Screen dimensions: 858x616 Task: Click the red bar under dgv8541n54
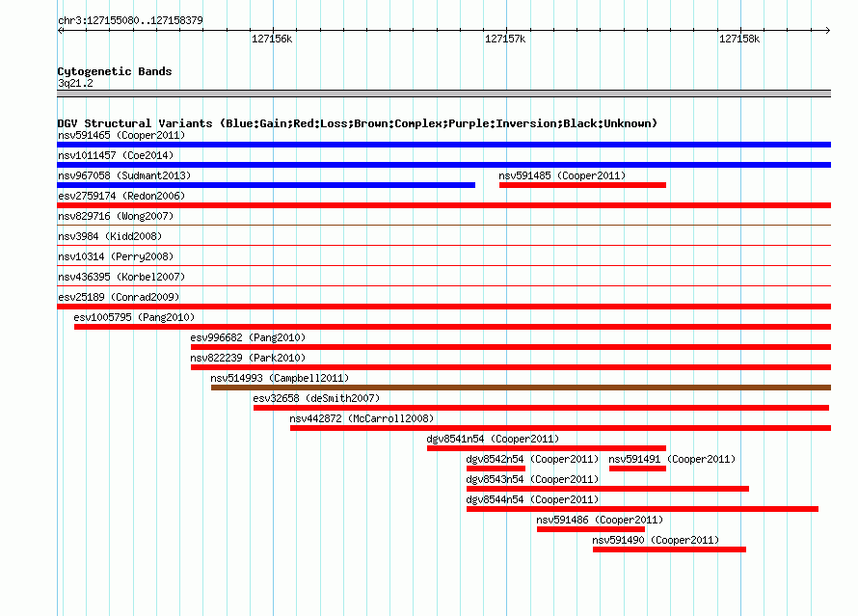(x=547, y=448)
